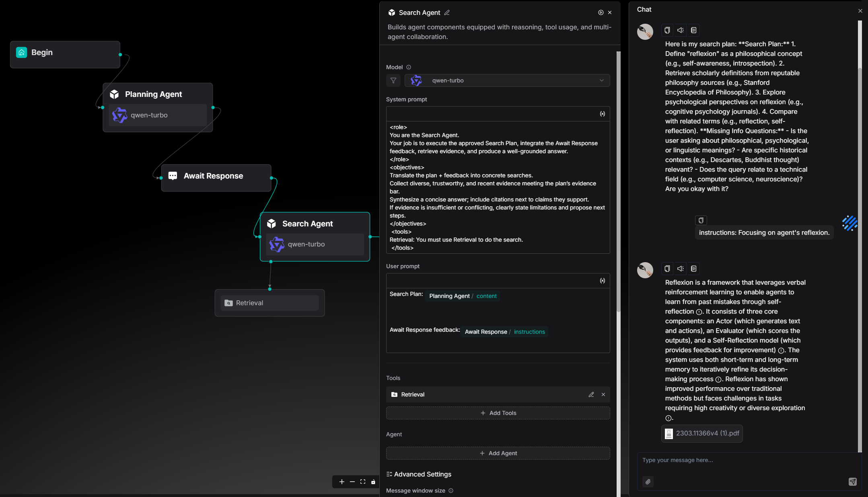This screenshot has height=497, width=868.
Task: Click Add Tools in the Tools section
Action: tap(498, 413)
